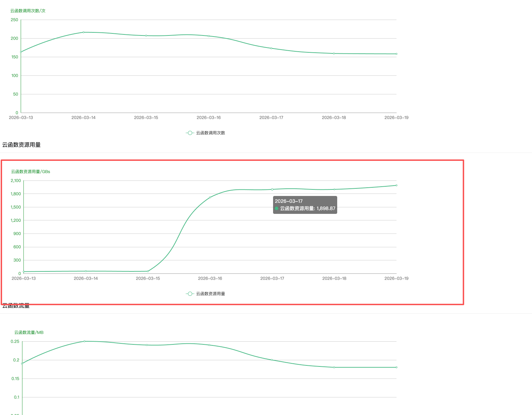Image resolution: width=532 pixels, height=415 pixels.
Task: Select the 2026-03-18 point on traffic MB chart
Action: point(334,367)
